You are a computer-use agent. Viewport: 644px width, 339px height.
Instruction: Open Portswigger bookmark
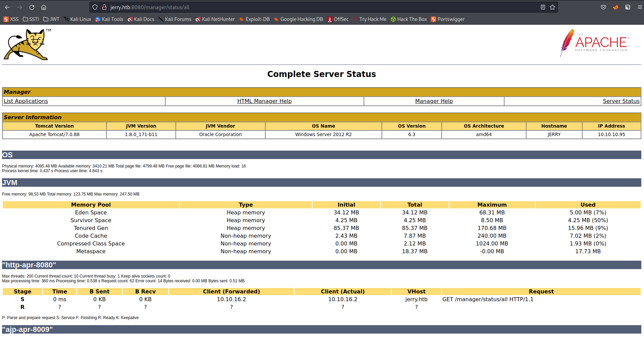pos(448,19)
